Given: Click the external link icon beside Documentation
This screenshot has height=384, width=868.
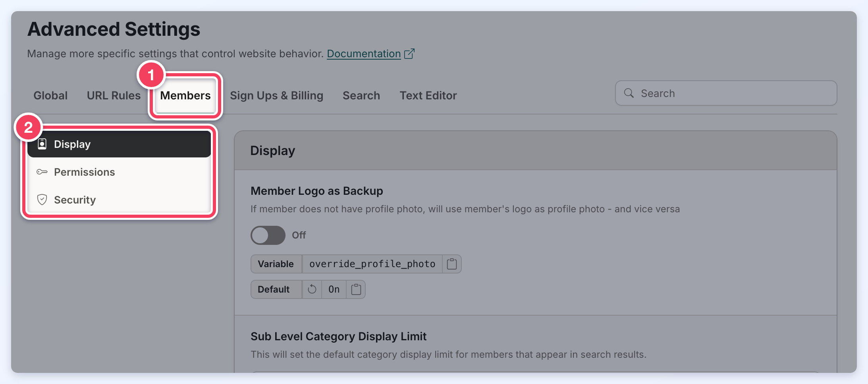Looking at the screenshot, I should click(409, 54).
